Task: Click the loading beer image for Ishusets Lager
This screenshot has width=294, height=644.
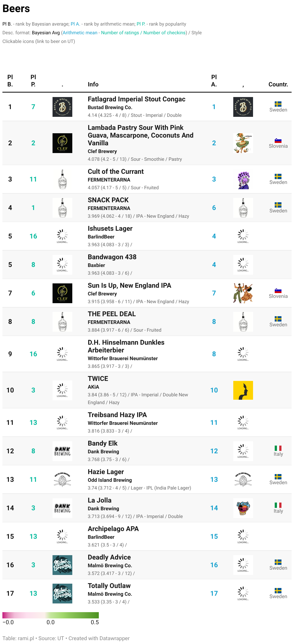Action: click(243, 236)
